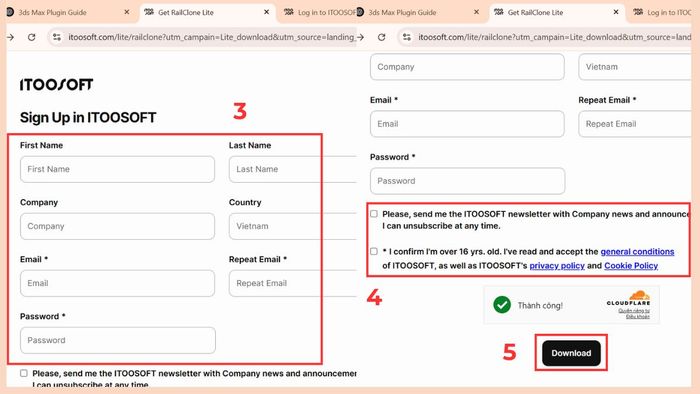This screenshot has width=700, height=394.
Task: Click forward arrow in right browser window
Action: pos(360,37)
